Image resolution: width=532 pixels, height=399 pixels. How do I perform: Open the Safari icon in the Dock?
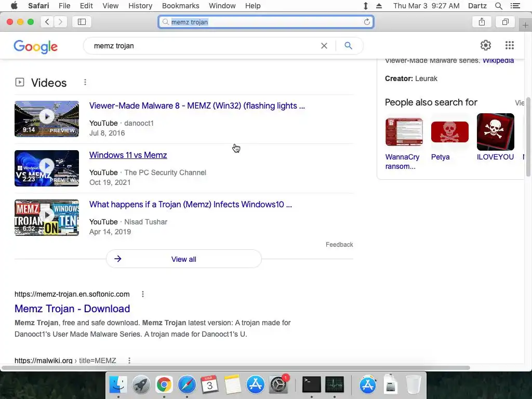point(187,384)
